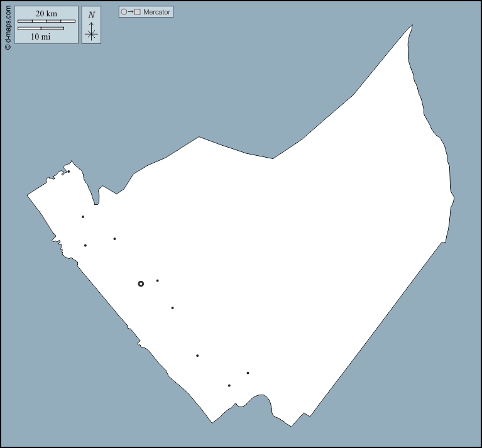Screen dimensions: 482x448
Task: Open the d-maps.com copyright watermark
Action: (8, 25)
